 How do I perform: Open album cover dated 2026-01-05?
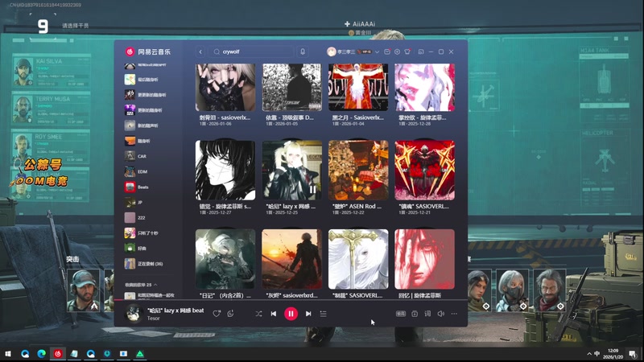pyautogui.click(x=291, y=87)
